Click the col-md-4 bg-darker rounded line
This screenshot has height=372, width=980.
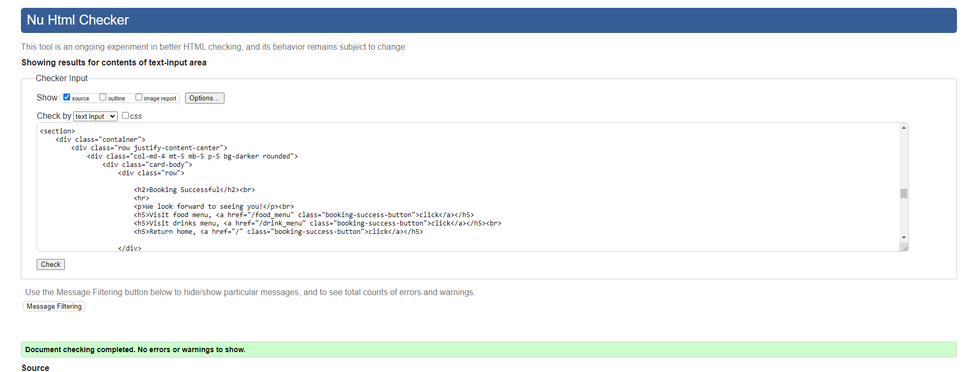[x=193, y=156]
